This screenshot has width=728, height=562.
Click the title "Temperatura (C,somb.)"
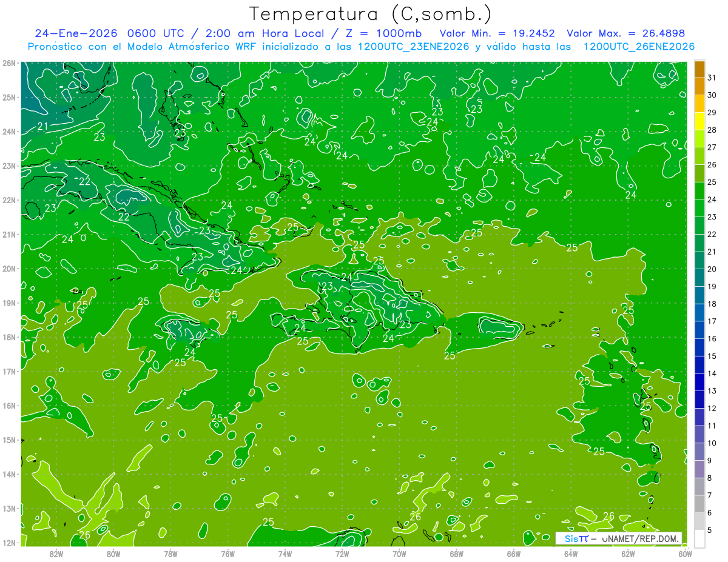tap(371, 14)
